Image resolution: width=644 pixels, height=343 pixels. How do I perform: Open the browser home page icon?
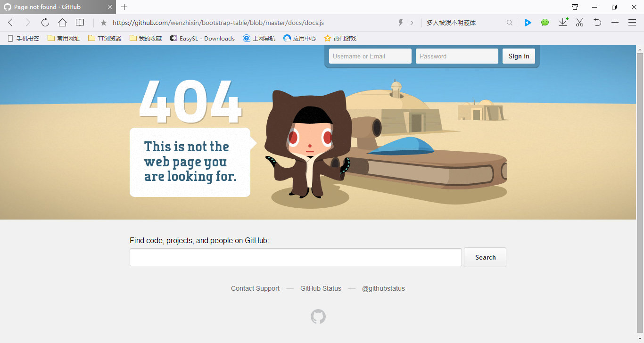coord(62,23)
